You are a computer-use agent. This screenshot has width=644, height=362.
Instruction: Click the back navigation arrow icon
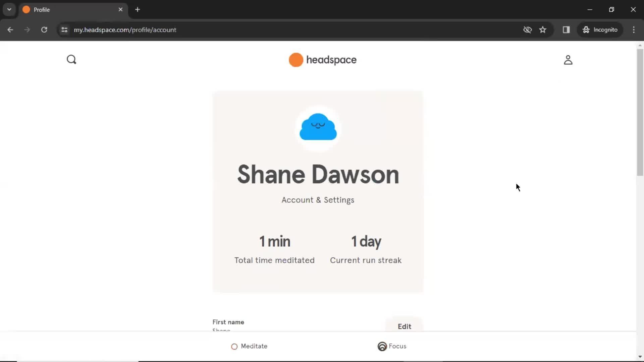point(11,29)
